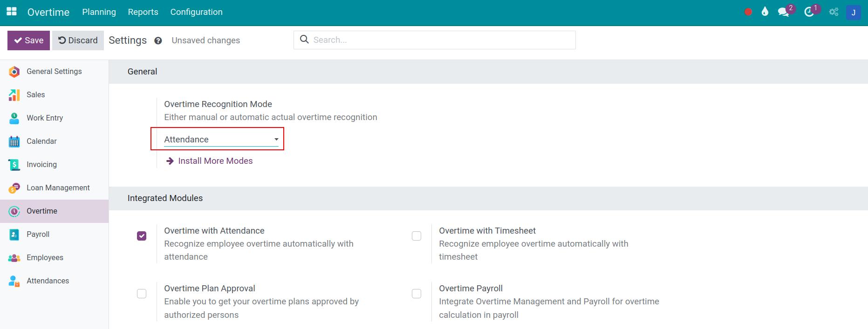This screenshot has height=329, width=868.
Task: Open the Planning menu
Action: [99, 12]
